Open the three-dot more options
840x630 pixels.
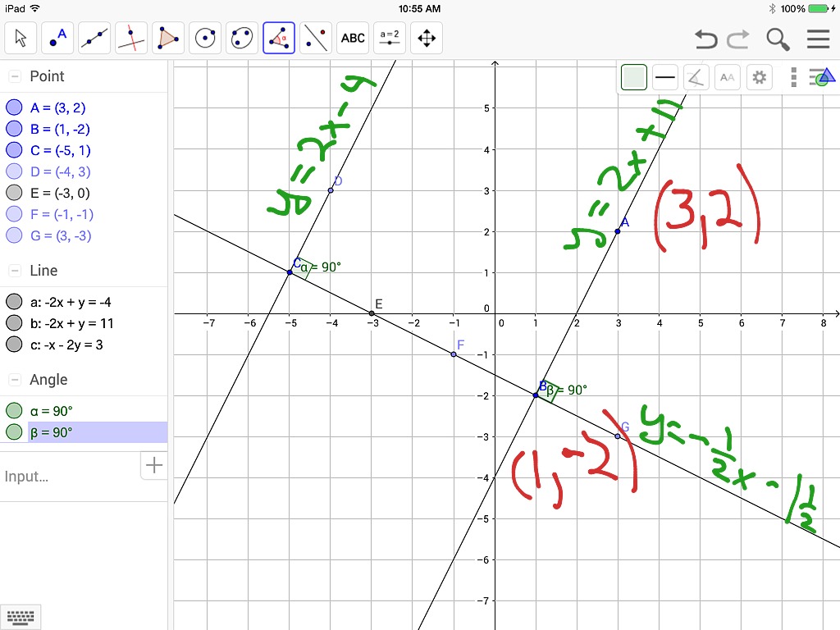pyautogui.click(x=794, y=78)
